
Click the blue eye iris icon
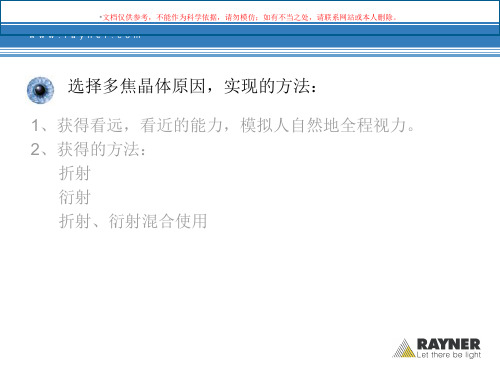coord(40,90)
